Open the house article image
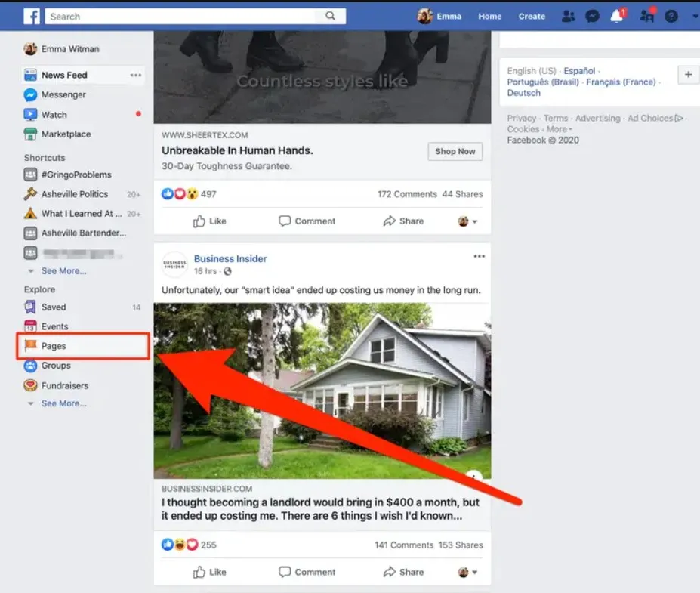The height and width of the screenshot is (593, 700). (322, 391)
